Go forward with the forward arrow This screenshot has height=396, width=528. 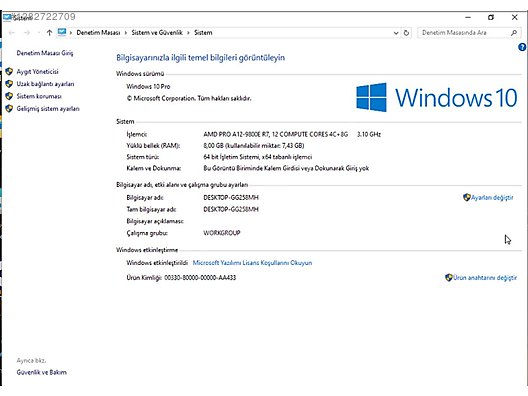pyautogui.click(x=27, y=33)
